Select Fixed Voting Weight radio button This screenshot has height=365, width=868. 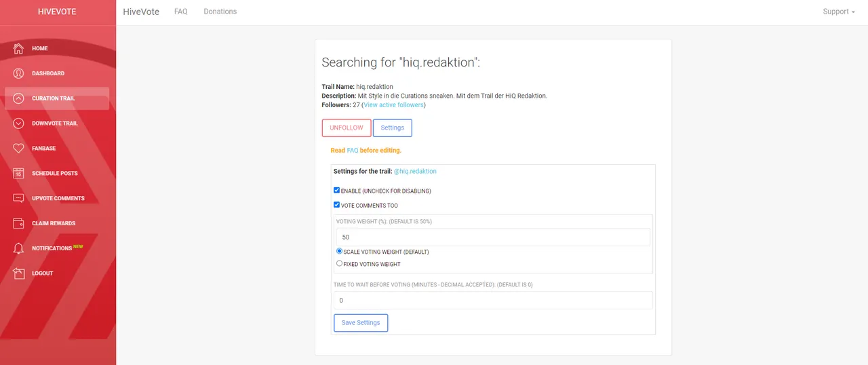click(x=340, y=263)
